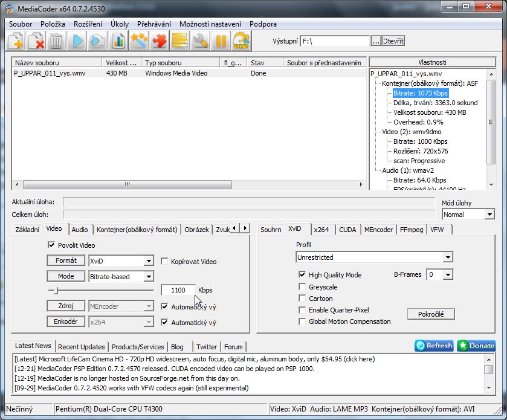507x420 pixels.
Task: Click the add file toolbar icon
Action: click(16, 41)
